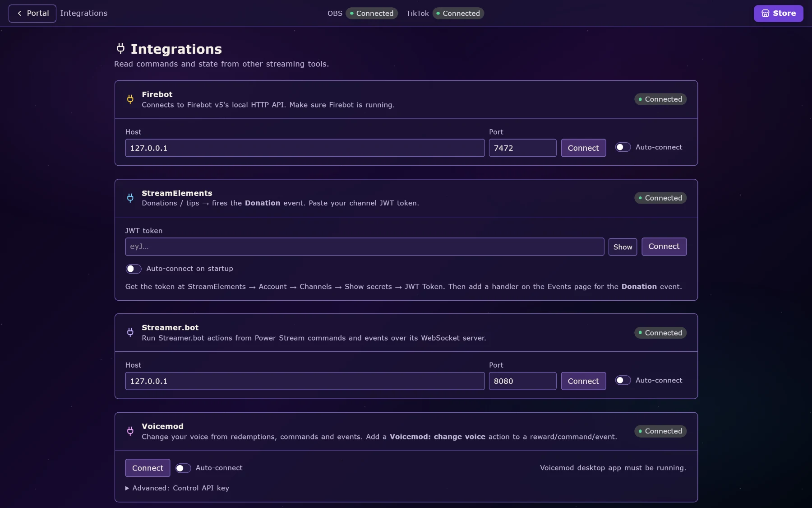The height and width of the screenshot is (508, 812).
Task: Click Streamer.bot Connected status badge
Action: (660, 333)
